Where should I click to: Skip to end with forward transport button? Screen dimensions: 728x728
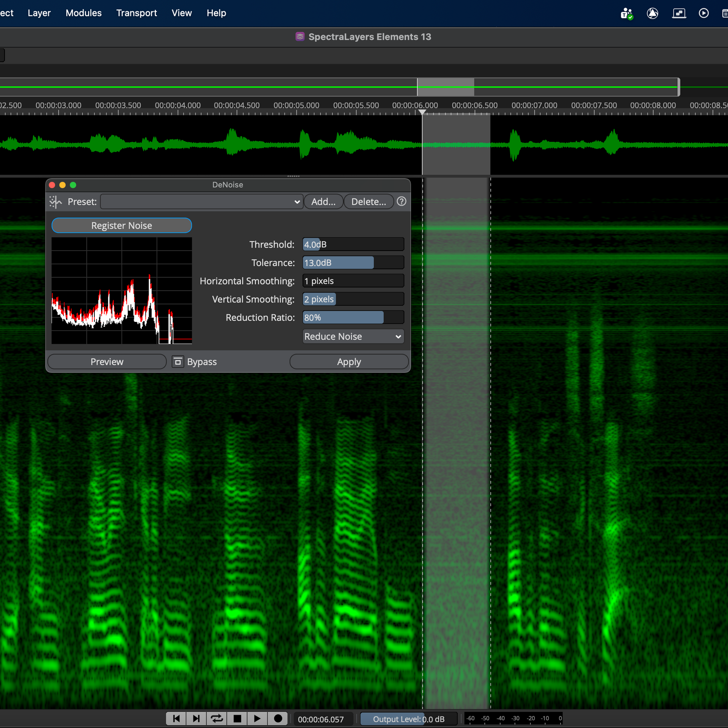click(x=196, y=719)
